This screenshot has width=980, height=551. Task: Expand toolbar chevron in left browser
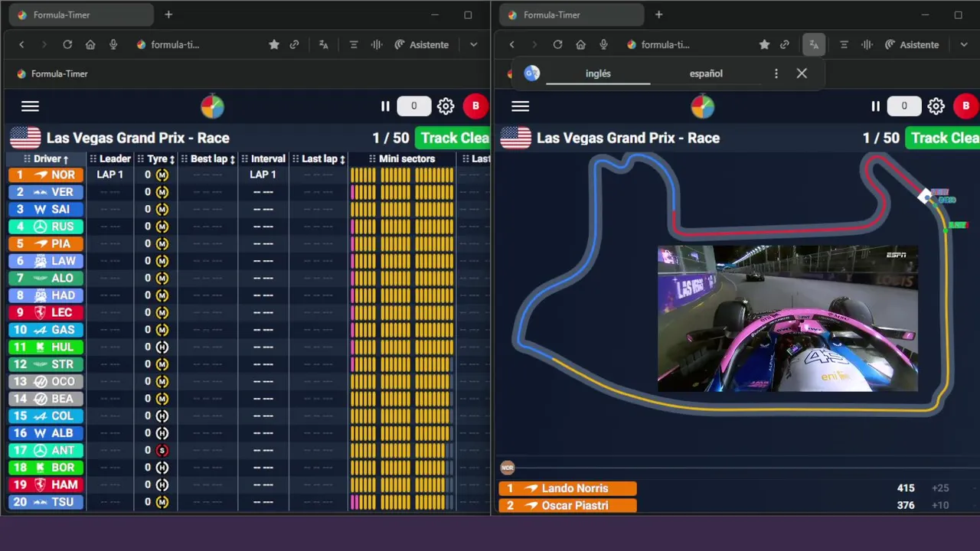(474, 44)
